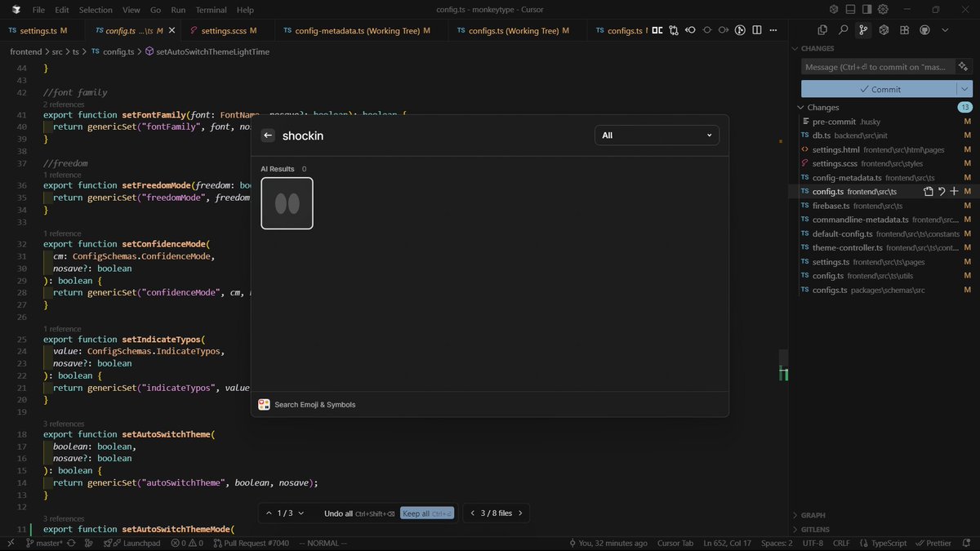The height and width of the screenshot is (551, 980).
Task: Open the file icon on the config.ts row
Action: point(929,191)
